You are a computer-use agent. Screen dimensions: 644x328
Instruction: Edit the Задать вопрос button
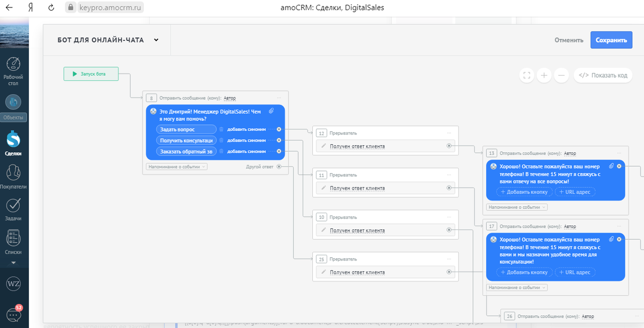click(x=186, y=129)
